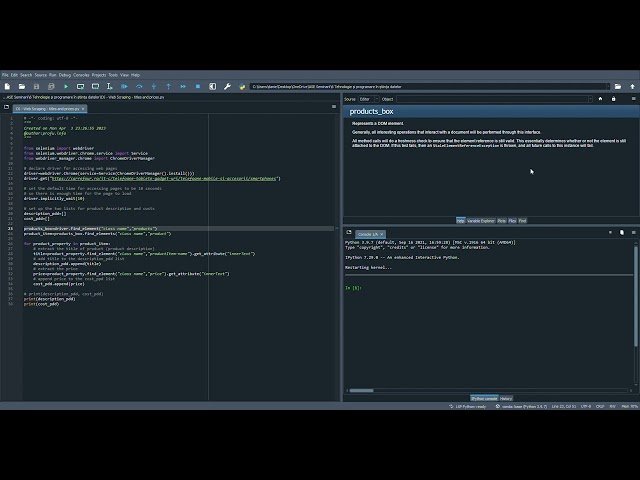Step out of function with the up arrow
The image size is (640, 480).
click(x=169, y=87)
